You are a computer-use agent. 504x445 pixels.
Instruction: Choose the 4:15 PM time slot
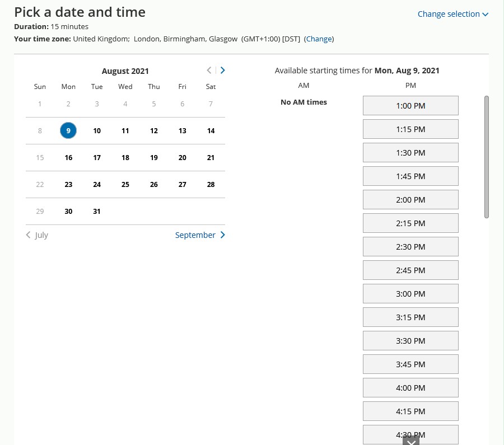click(410, 411)
